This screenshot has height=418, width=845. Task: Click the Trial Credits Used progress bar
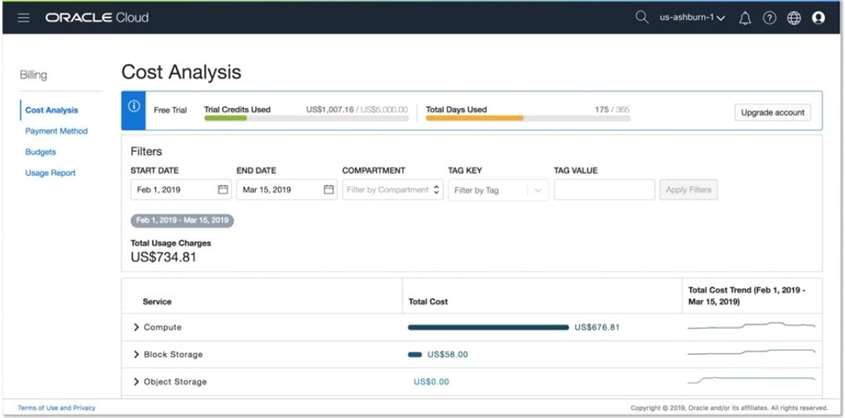coord(306,118)
